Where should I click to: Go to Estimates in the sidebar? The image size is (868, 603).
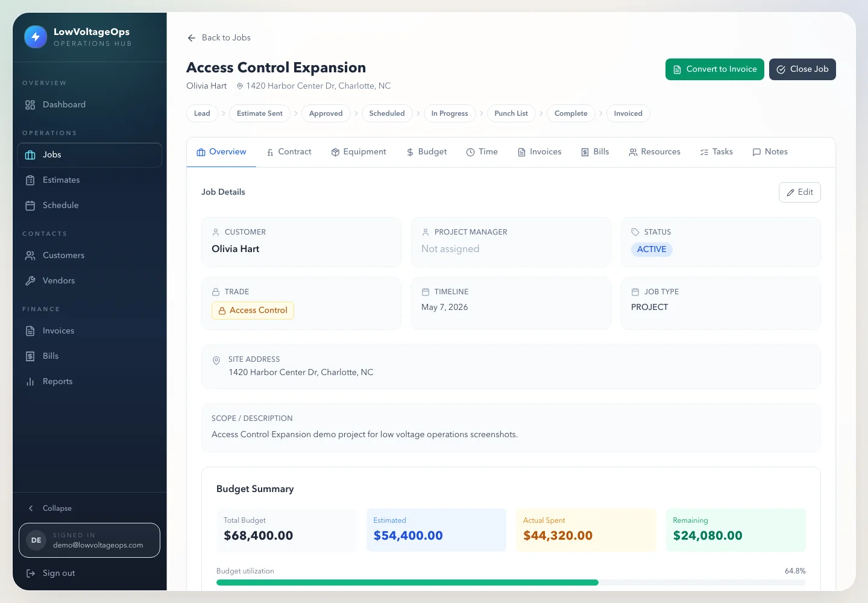tap(89, 180)
